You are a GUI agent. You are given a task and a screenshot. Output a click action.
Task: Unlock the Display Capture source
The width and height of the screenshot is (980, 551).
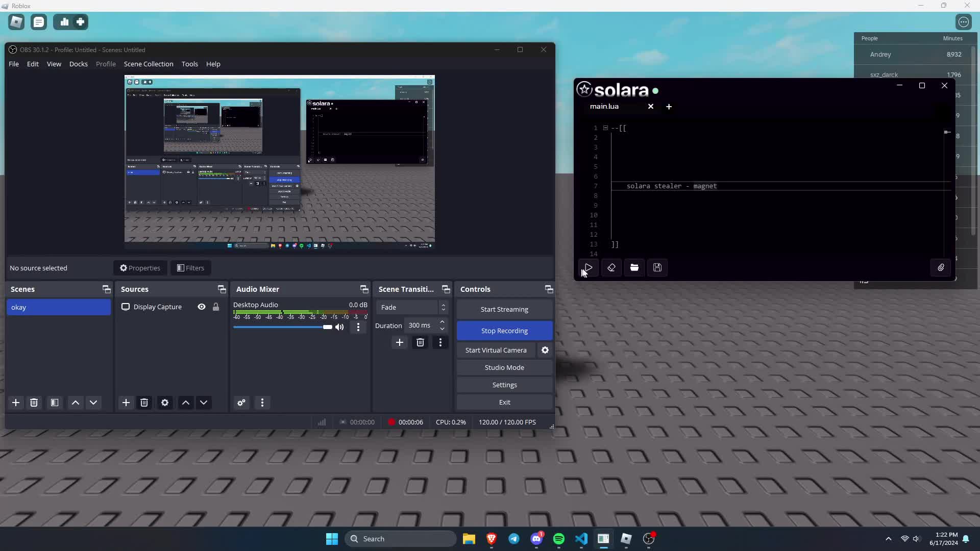215,307
